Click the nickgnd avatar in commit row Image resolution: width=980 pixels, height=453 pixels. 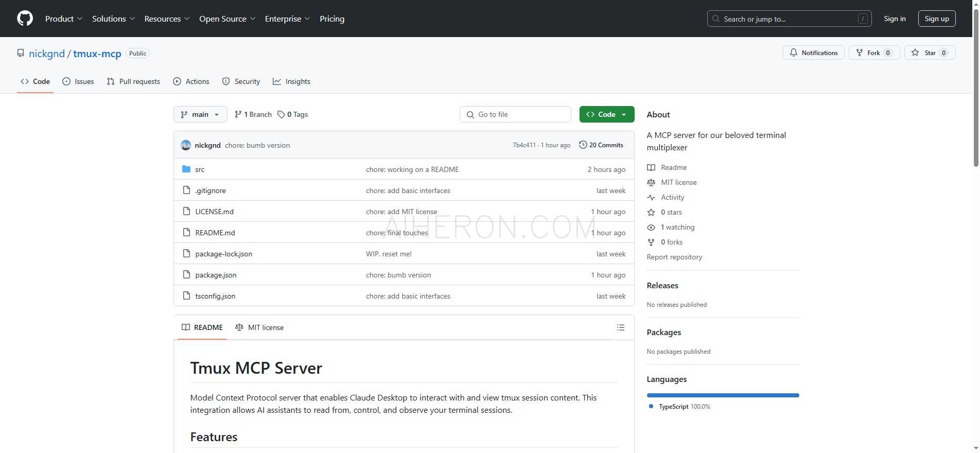186,145
